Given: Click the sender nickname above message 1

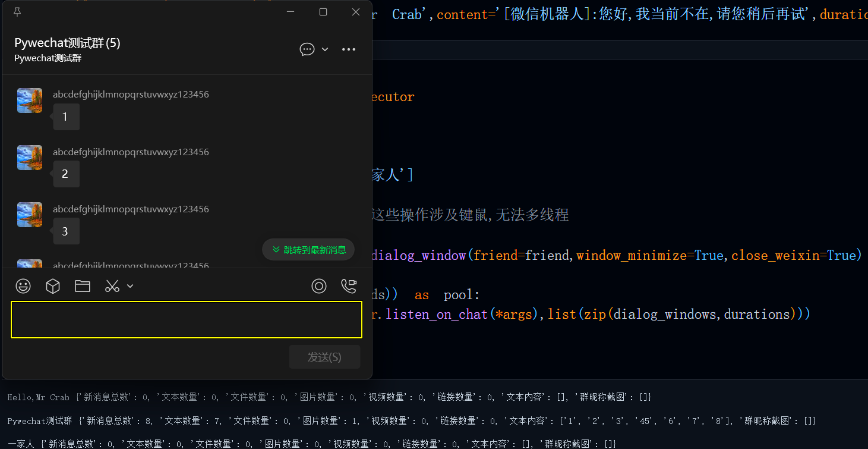Looking at the screenshot, I should tap(131, 94).
